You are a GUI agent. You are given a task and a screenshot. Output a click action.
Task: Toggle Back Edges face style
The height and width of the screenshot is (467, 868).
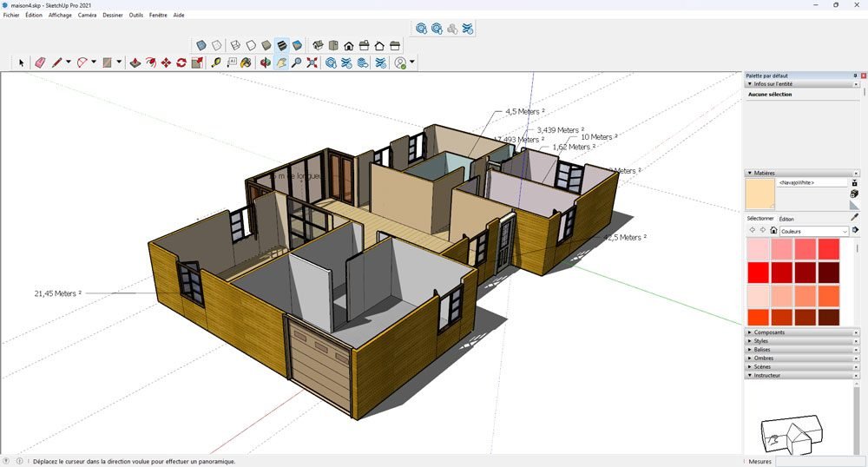point(217,45)
